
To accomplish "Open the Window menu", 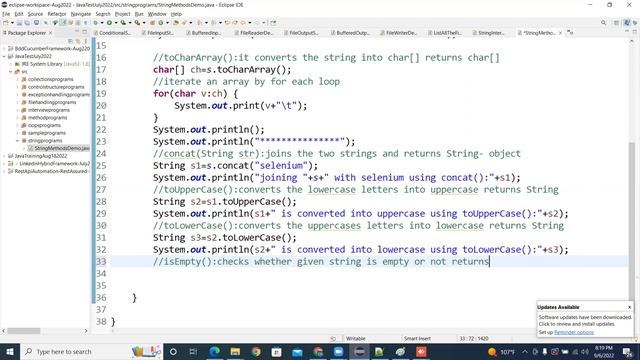I will 157,14.
